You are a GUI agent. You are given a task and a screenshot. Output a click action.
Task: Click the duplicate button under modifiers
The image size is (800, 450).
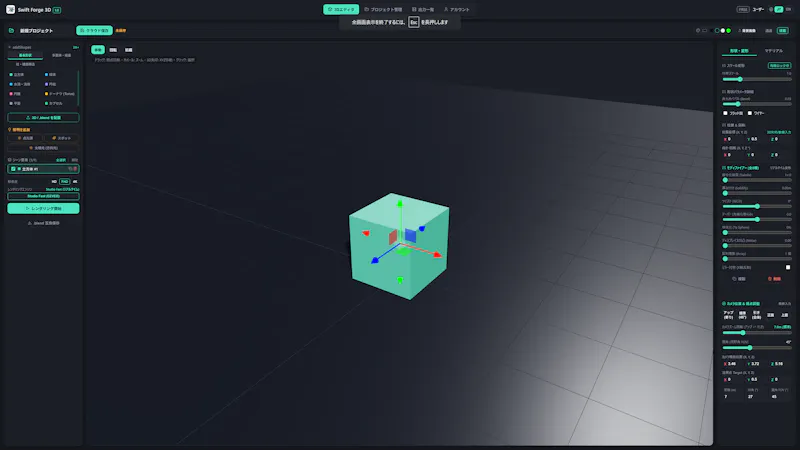[x=739, y=279]
